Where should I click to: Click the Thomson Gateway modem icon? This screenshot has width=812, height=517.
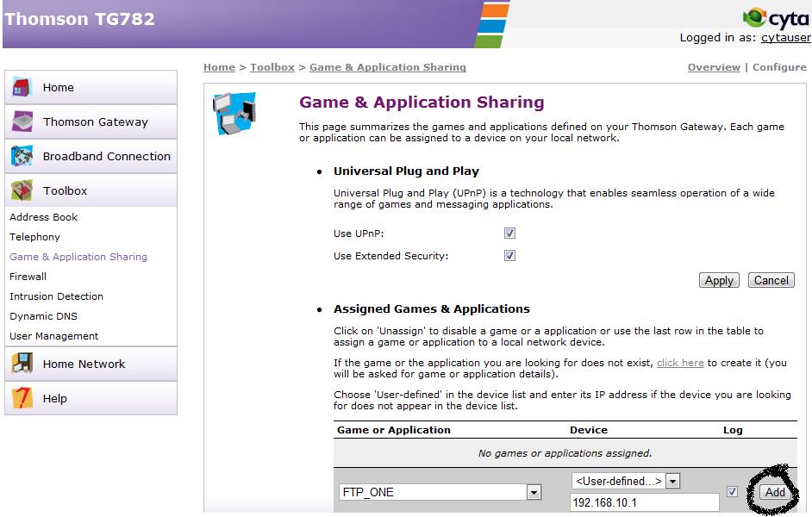point(22,121)
